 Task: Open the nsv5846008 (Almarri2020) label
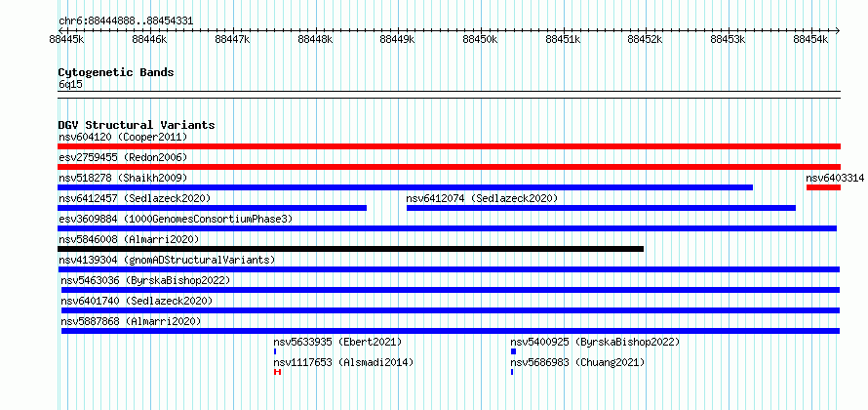[129, 239]
